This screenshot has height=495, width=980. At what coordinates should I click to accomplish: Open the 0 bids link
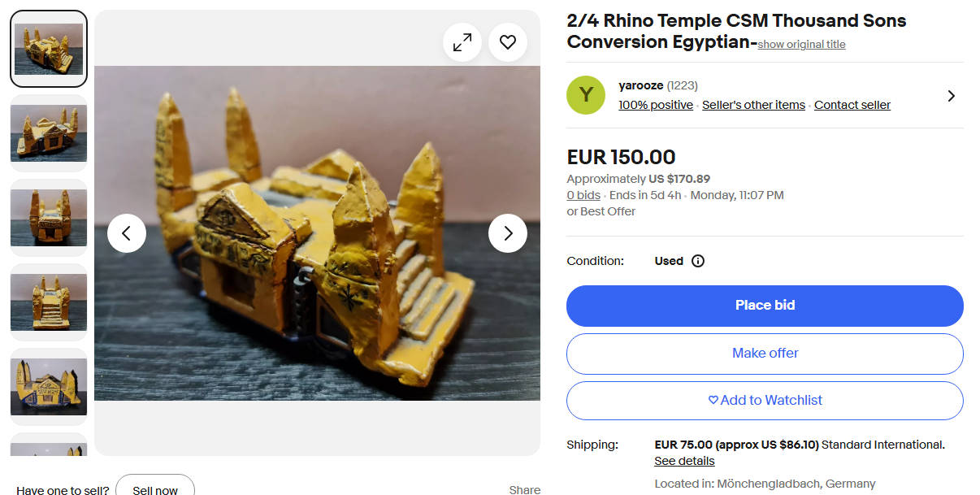tap(583, 195)
